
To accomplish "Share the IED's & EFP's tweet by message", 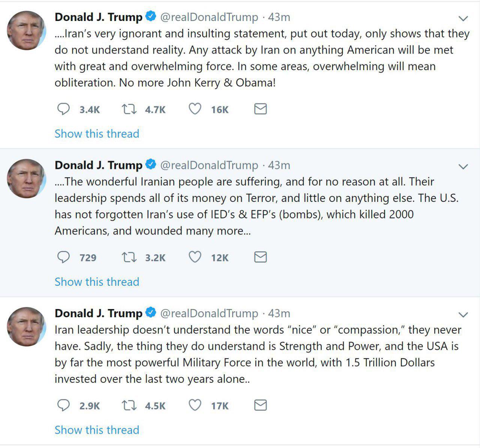I will pyautogui.click(x=260, y=257).
